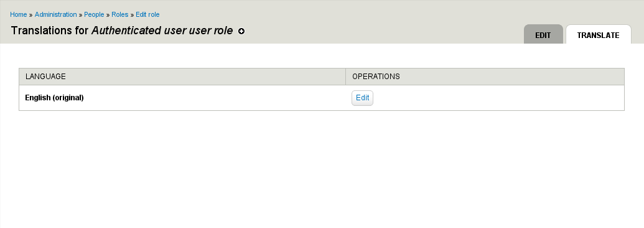
Task: Edit the English (original) translation
Action: pyautogui.click(x=362, y=98)
